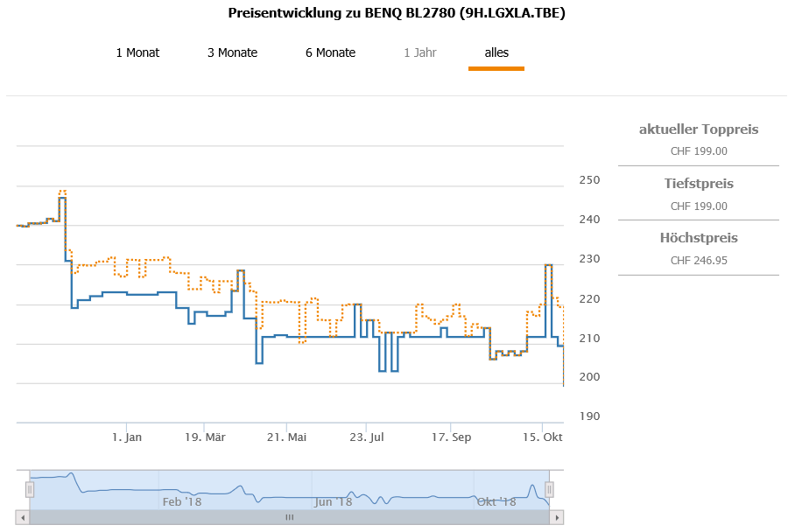Click the left scrollbar arrow of navigator
The image size is (788, 532).
23,517
